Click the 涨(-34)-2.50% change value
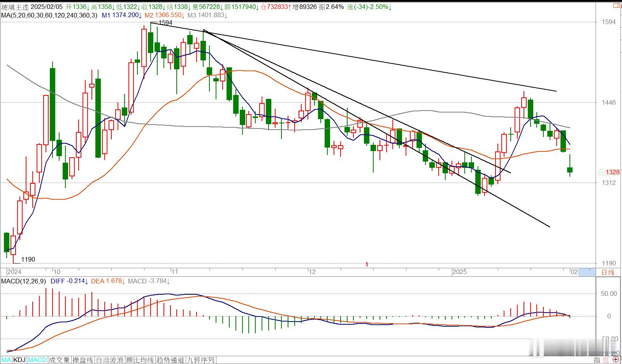 tap(370, 7)
